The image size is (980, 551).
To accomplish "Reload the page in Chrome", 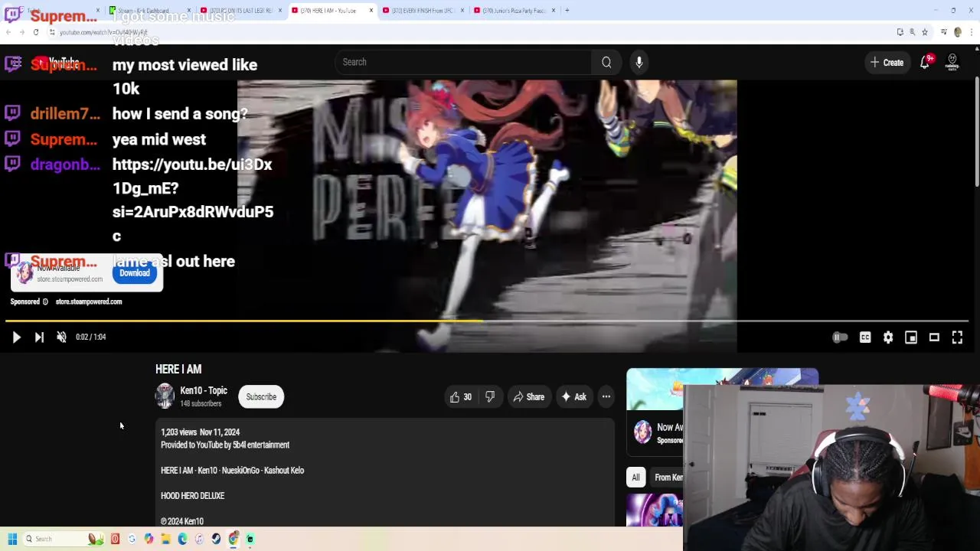I will pyautogui.click(x=36, y=32).
